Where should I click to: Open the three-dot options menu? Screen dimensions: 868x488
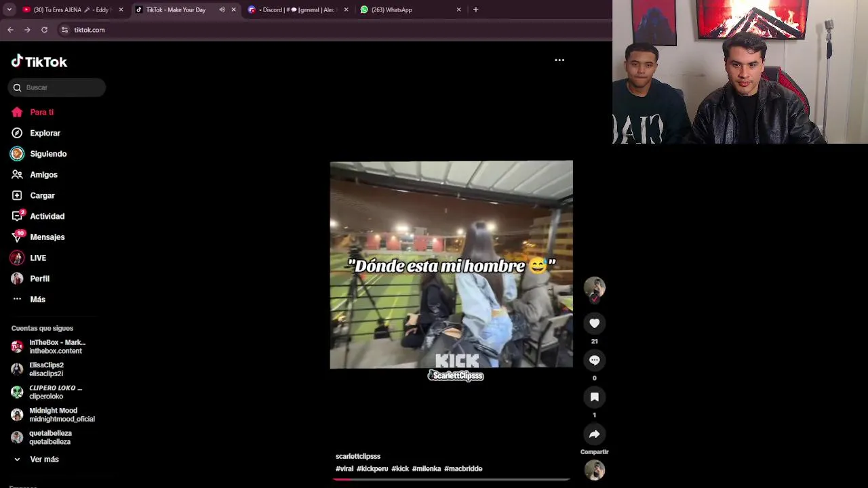coord(559,60)
